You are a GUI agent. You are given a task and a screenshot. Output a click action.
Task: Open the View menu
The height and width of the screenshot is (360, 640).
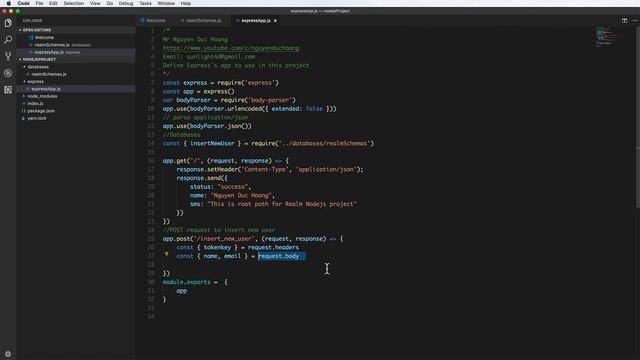tap(95, 3)
